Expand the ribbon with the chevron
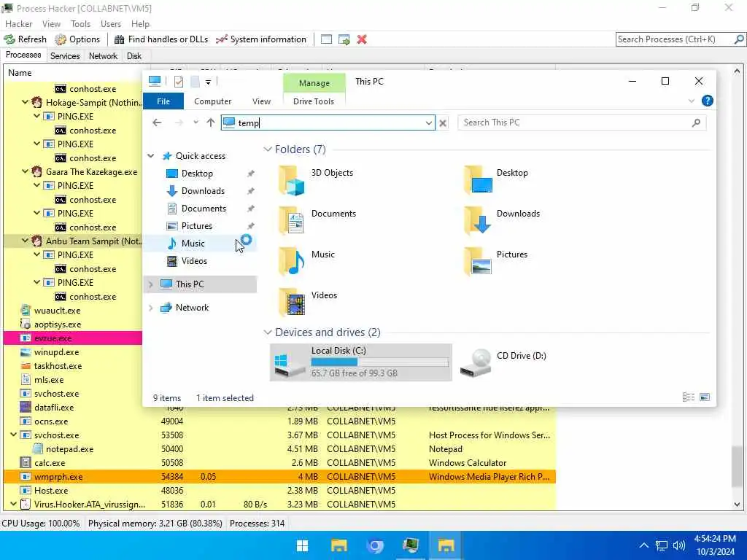The height and width of the screenshot is (560, 747). (692, 101)
